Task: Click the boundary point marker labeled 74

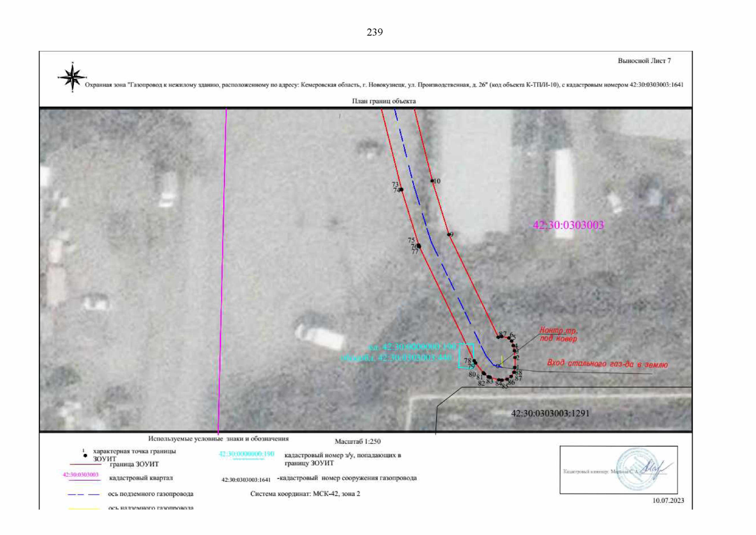Action: pos(401,190)
